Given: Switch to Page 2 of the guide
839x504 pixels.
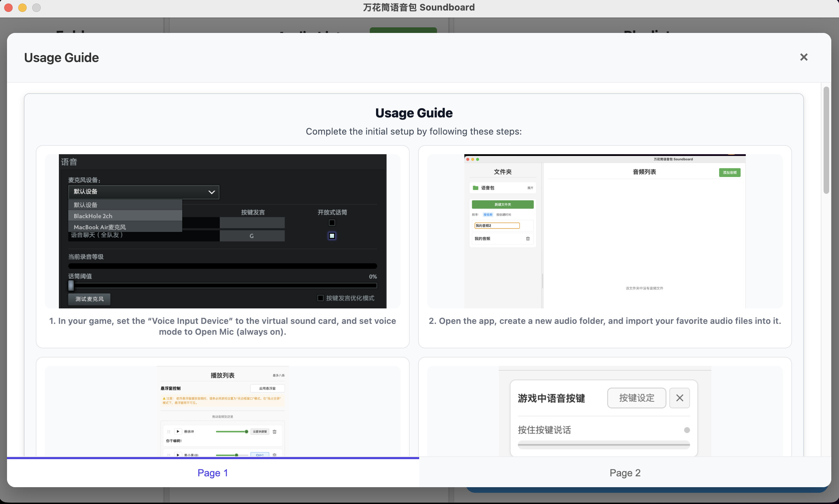Looking at the screenshot, I should coord(625,472).
